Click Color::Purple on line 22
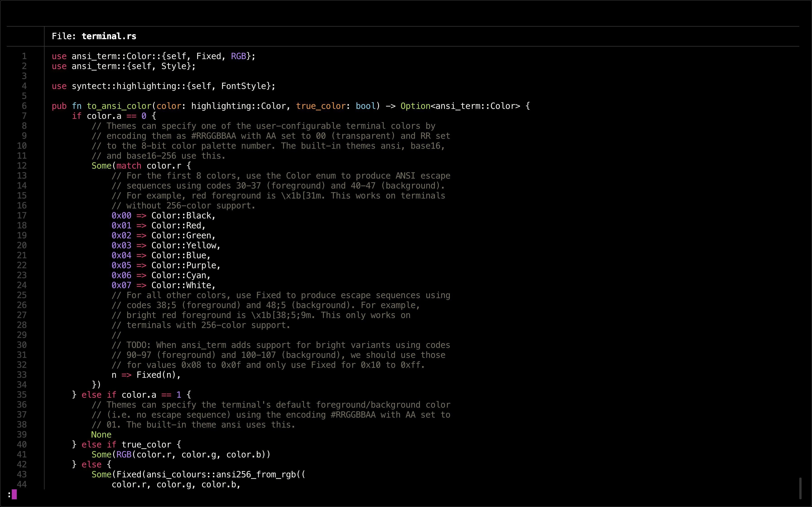Image resolution: width=812 pixels, height=507 pixels. pos(184,265)
